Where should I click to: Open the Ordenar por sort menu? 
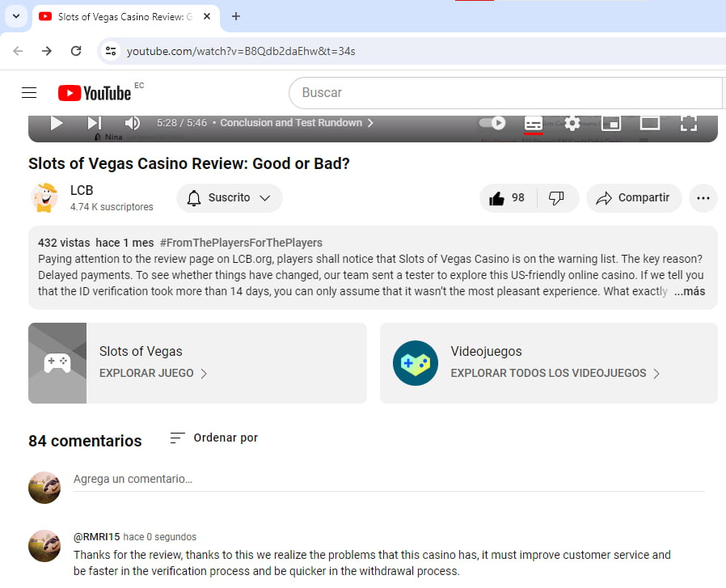coord(214,438)
